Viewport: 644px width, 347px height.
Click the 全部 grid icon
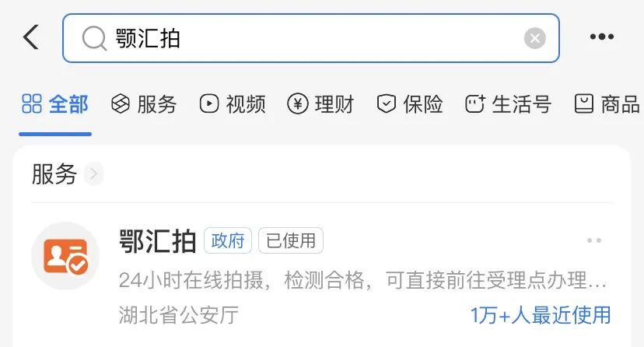[x=32, y=103]
